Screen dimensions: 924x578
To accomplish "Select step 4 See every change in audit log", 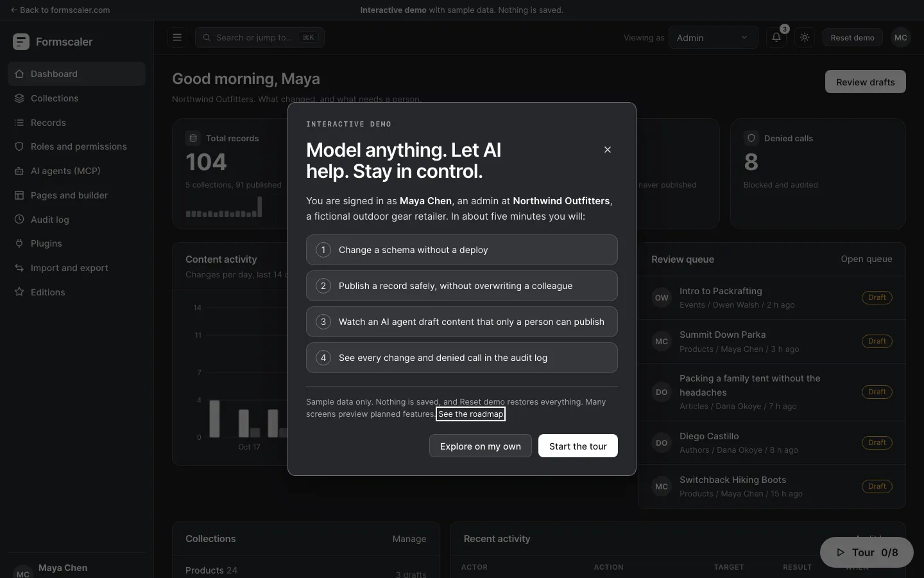I will pyautogui.click(x=462, y=358).
